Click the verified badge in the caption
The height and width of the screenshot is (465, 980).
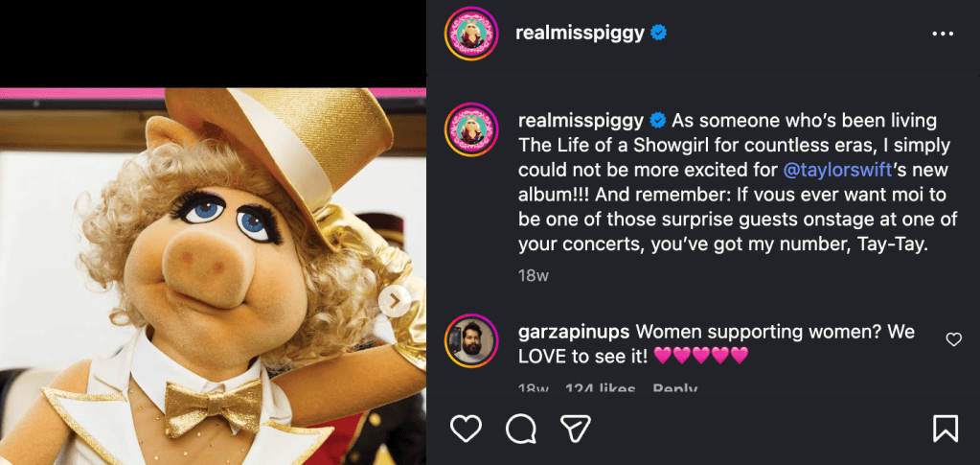click(x=658, y=121)
